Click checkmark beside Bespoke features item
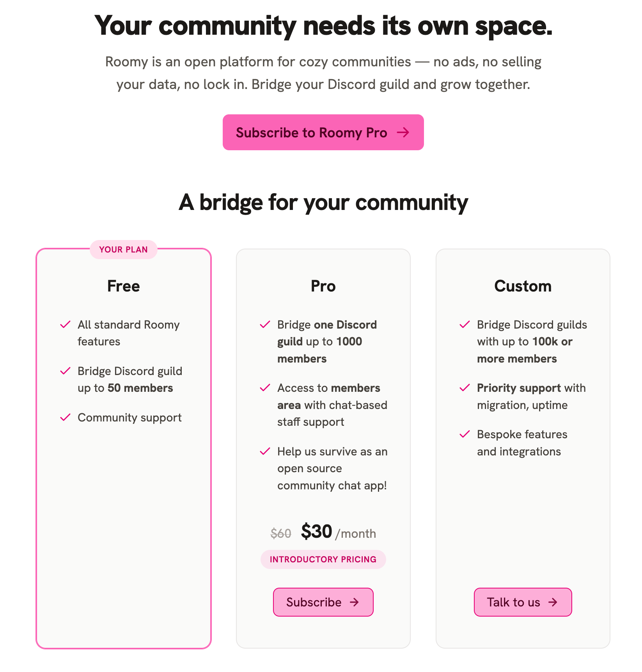This screenshot has height=672, width=642. [x=465, y=434]
